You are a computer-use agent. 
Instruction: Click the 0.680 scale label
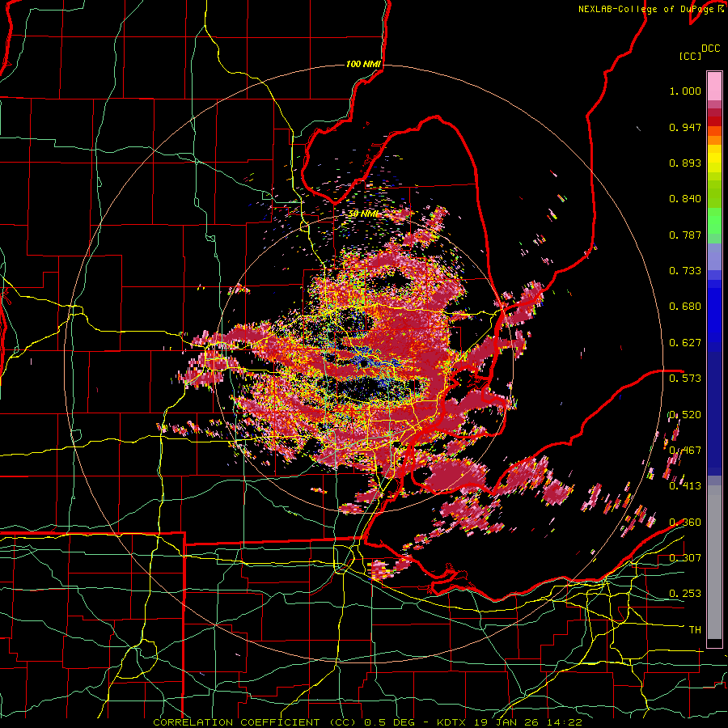click(685, 307)
